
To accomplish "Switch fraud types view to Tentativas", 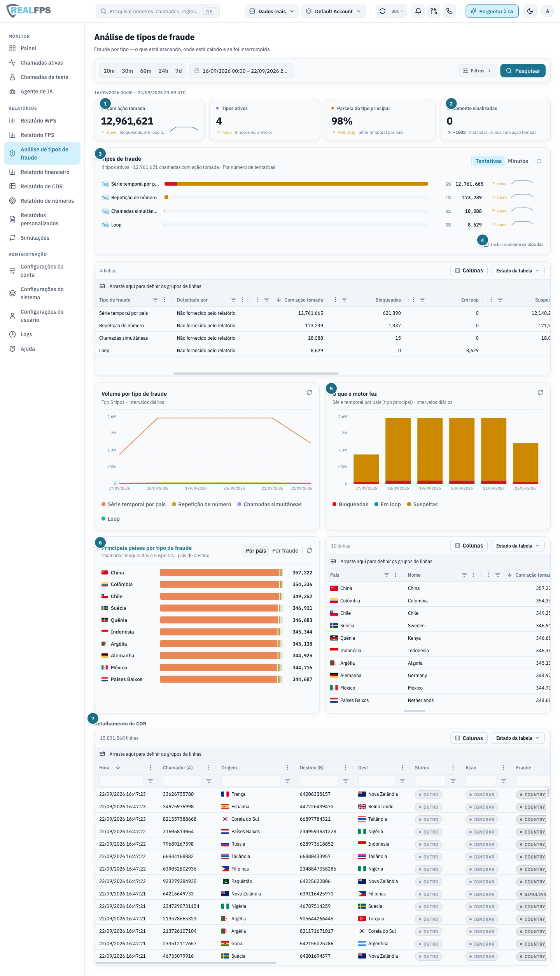I will tap(488, 161).
